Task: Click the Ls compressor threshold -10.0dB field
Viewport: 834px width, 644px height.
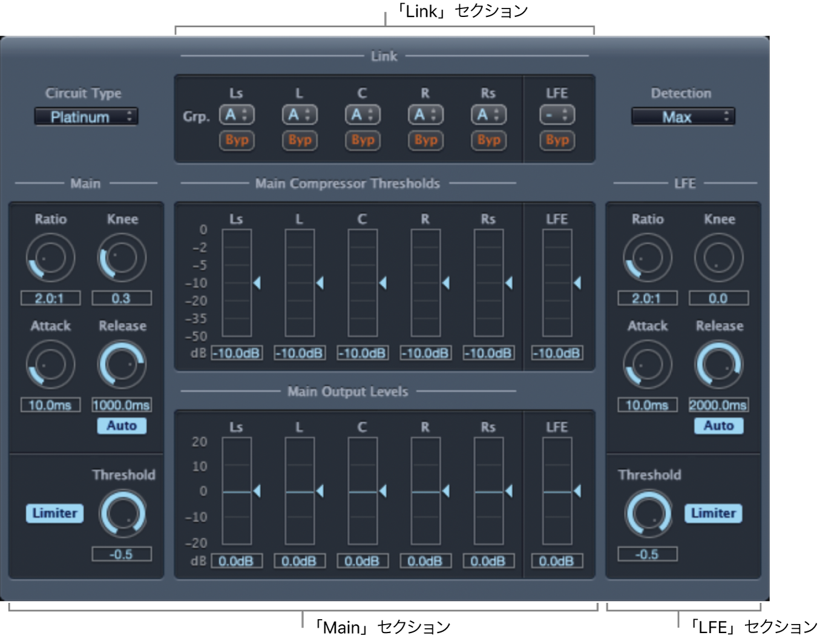Action: click(237, 353)
